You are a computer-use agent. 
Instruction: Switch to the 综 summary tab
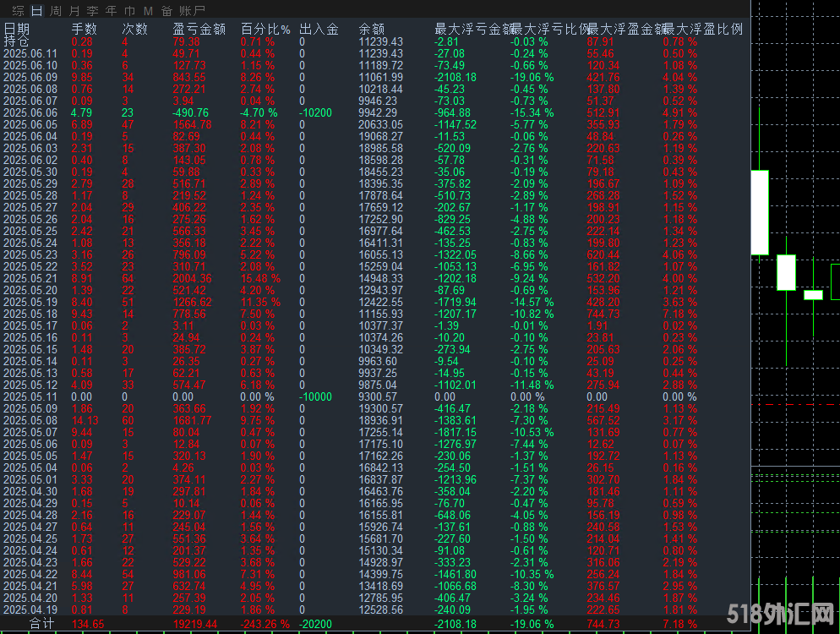point(16,11)
